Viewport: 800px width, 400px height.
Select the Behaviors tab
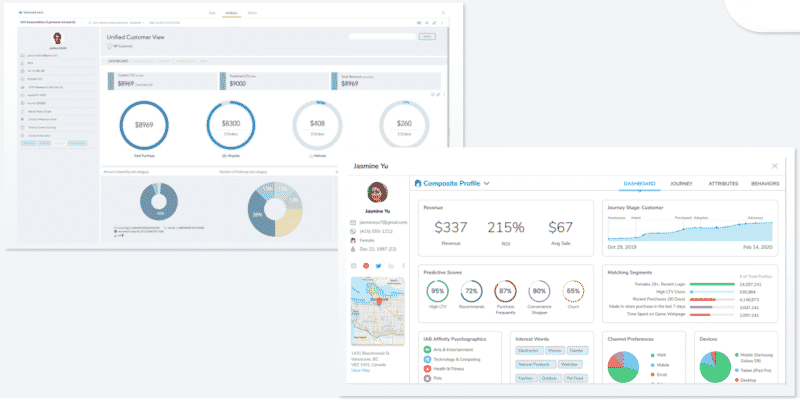tap(765, 184)
